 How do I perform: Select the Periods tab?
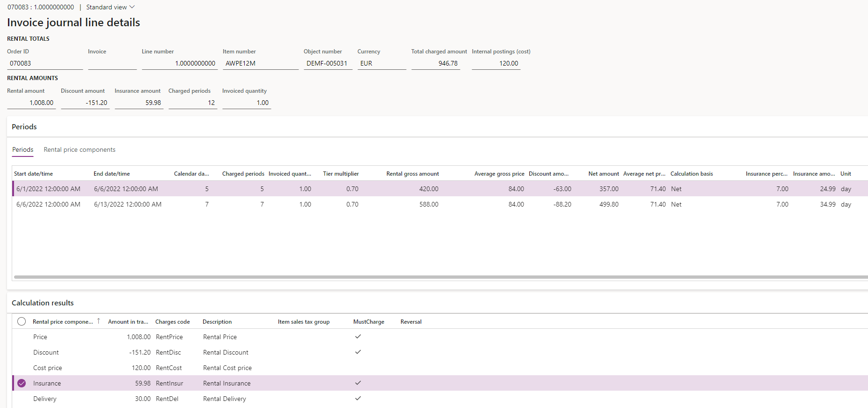click(22, 149)
